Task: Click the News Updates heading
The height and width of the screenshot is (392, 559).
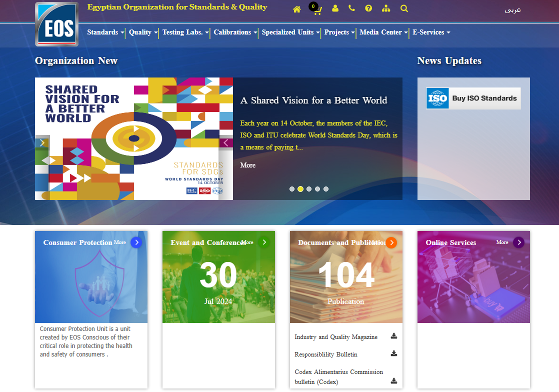Action: 449,61
